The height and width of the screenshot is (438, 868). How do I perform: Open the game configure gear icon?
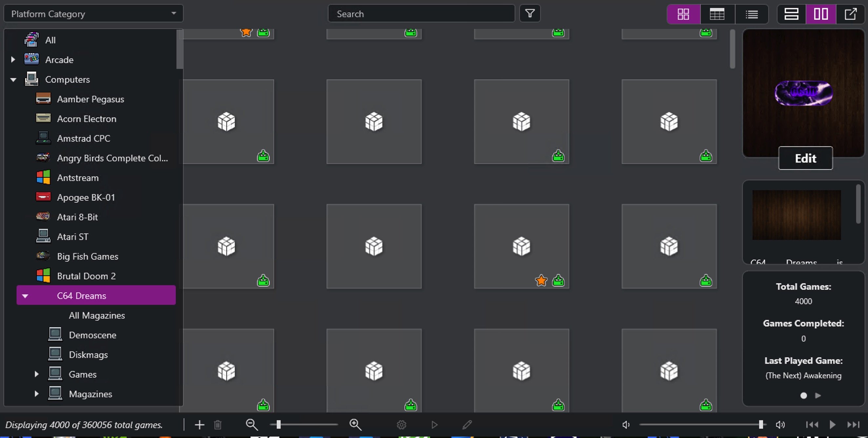[x=401, y=425]
